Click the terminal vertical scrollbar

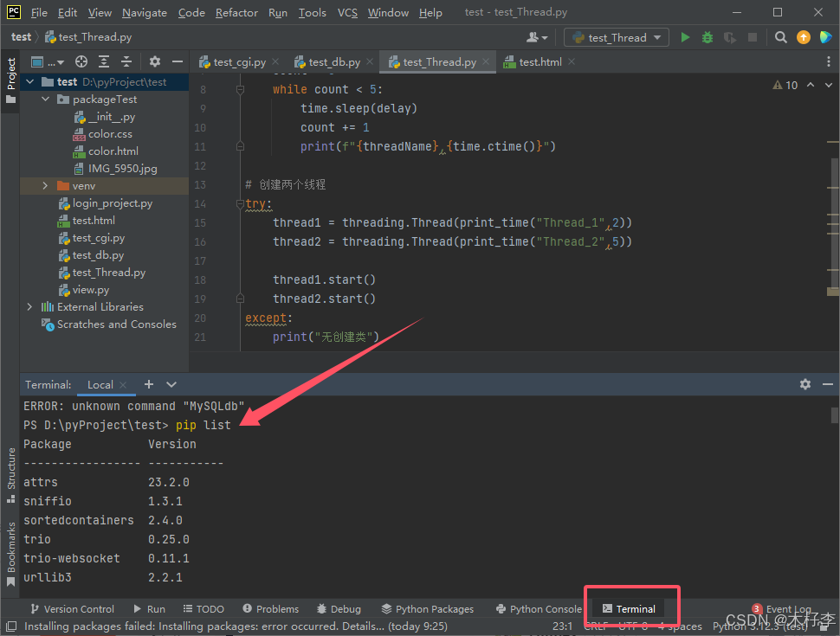(834, 415)
